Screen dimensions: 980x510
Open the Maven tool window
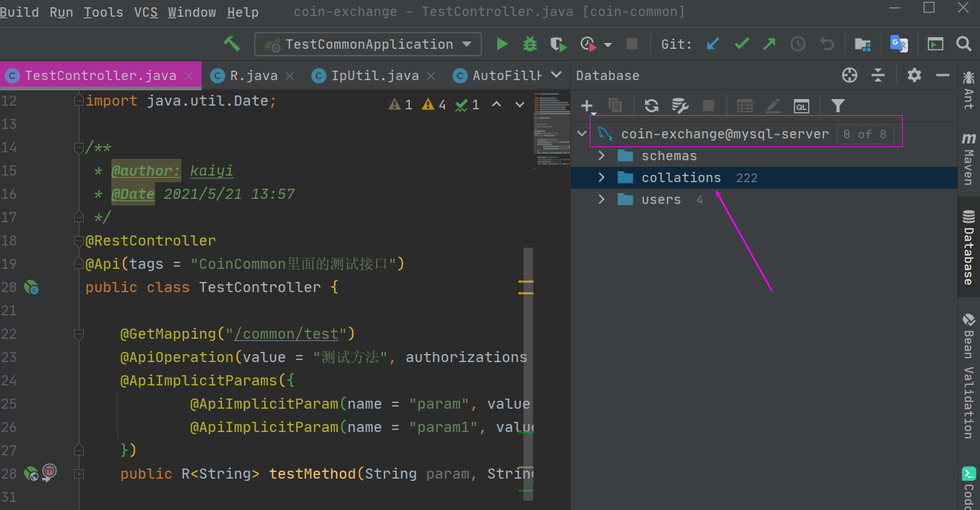pos(968,158)
